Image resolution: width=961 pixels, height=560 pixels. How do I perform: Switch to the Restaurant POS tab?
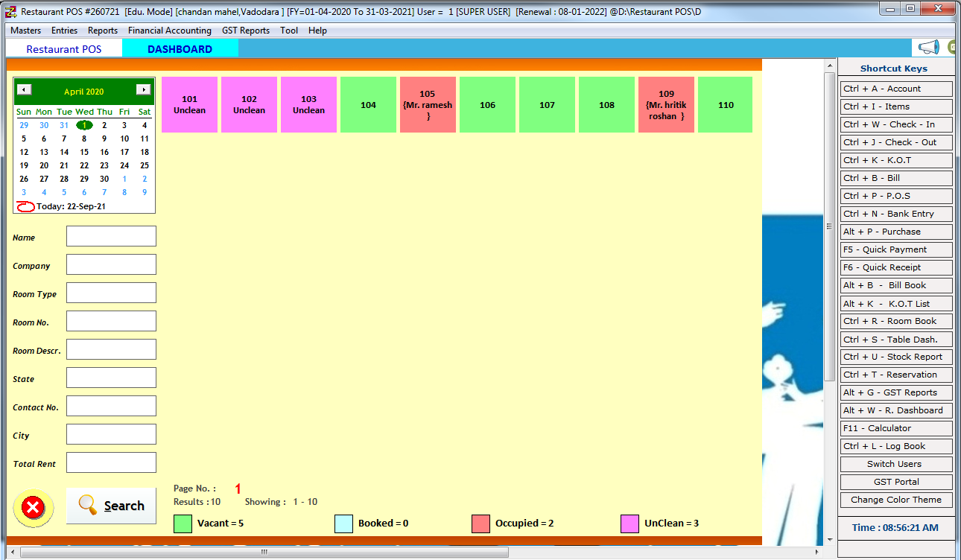(64, 48)
